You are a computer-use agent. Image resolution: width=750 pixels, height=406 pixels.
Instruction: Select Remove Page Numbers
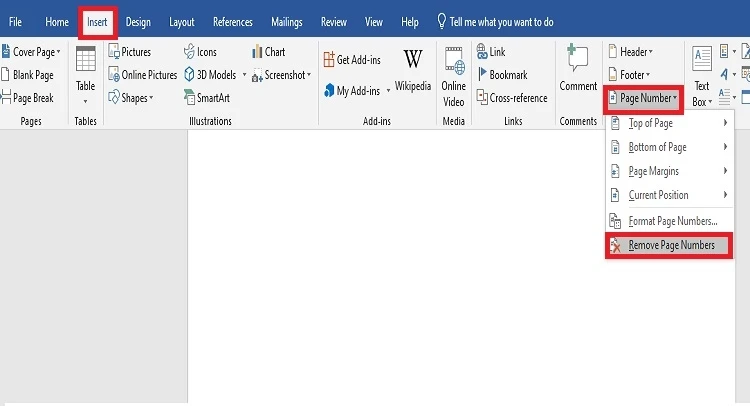(669, 245)
